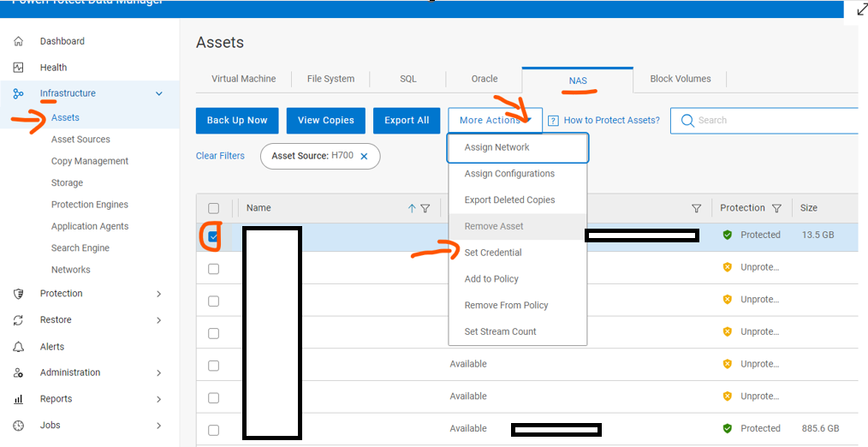Click the Dashboard home icon
This screenshot has width=868, height=447.
[18, 41]
